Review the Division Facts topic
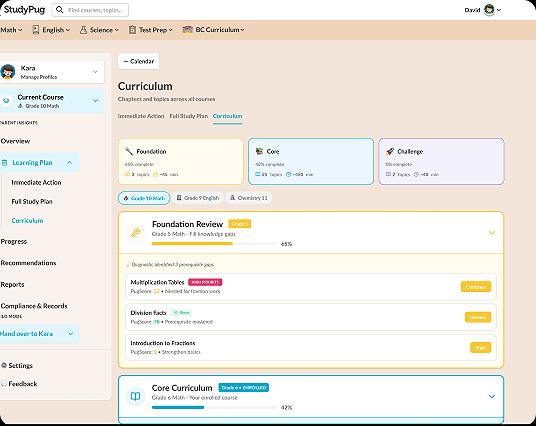This screenshot has height=426, width=536. pyautogui.click(x=478, y=317)
